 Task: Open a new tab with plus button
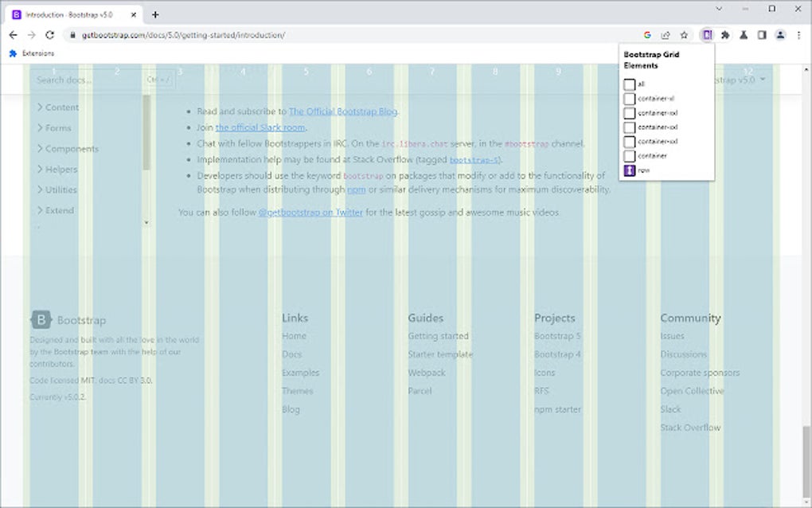[x=155, y=14]
